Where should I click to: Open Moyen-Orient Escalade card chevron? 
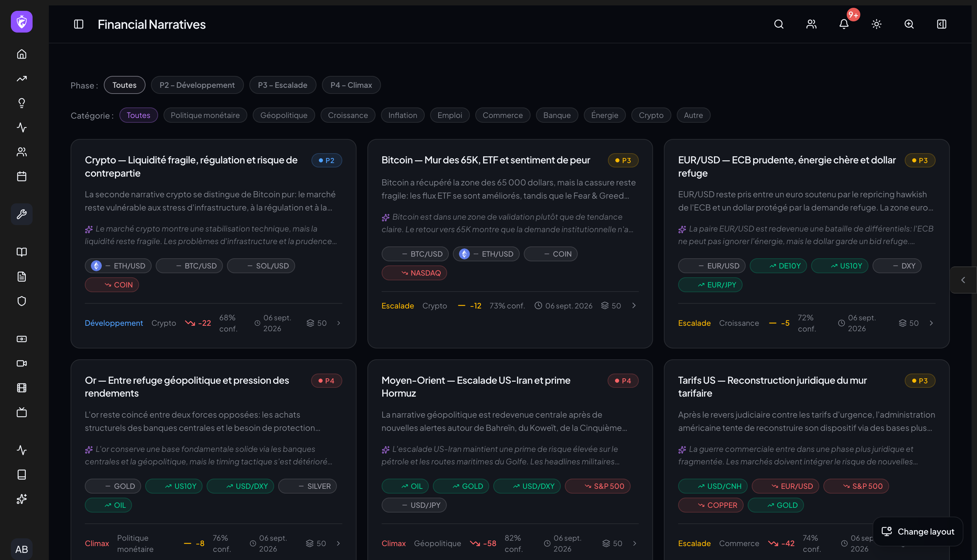(634, 543)
